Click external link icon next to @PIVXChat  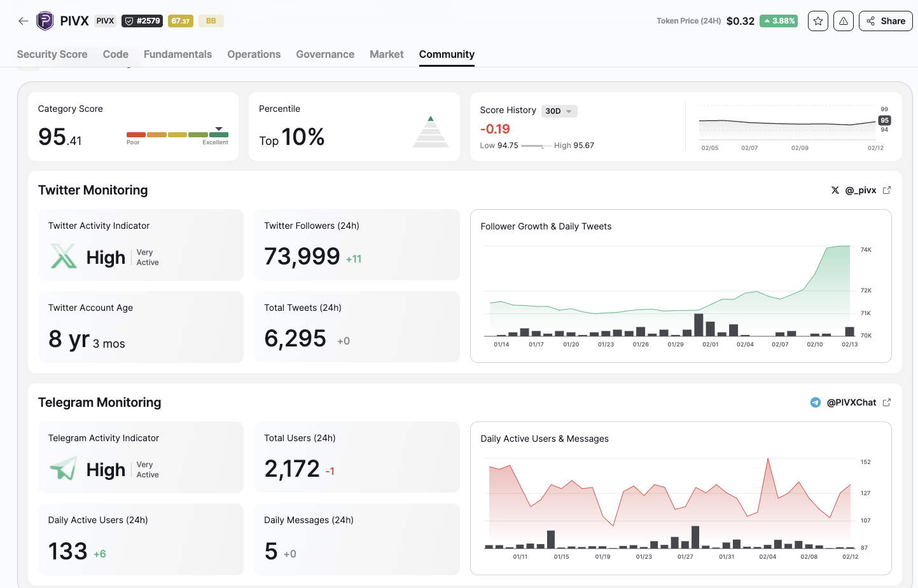(x=887, y=402)
